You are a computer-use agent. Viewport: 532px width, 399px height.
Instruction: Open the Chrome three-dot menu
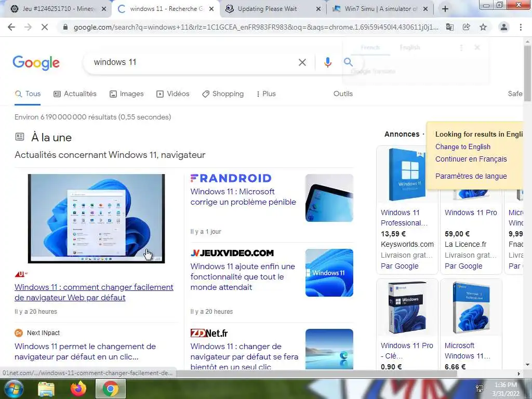click(x=521, y=27)
